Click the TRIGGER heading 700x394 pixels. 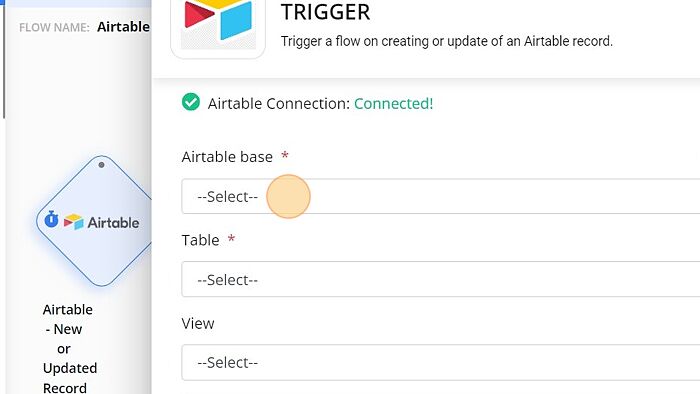click(x=325, y=12)
